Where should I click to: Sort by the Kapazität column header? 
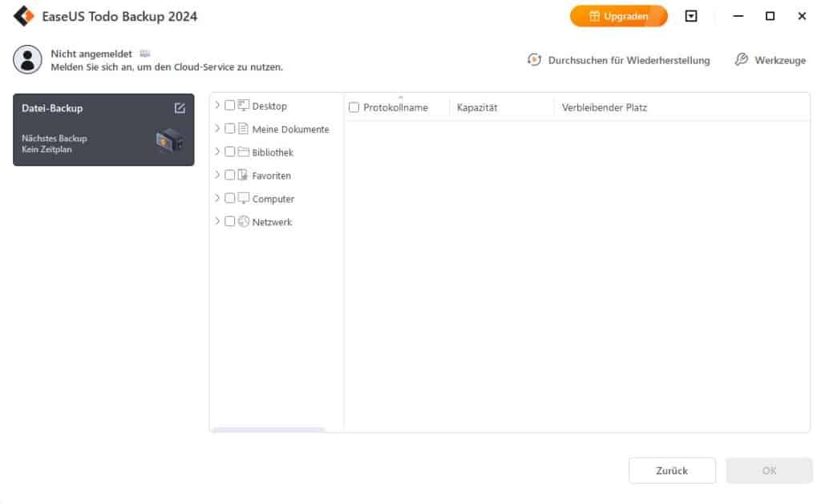click(476, 107)
